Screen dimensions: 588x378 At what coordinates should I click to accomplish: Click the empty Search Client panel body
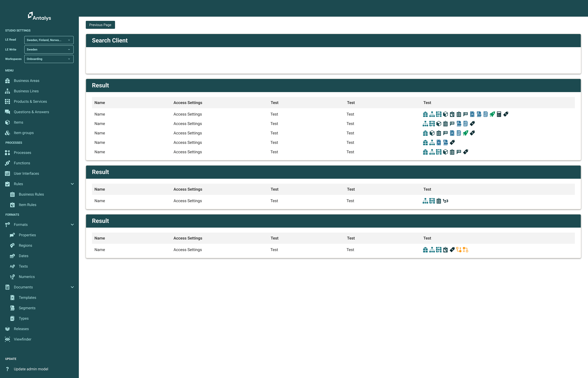tap(333, 60)
